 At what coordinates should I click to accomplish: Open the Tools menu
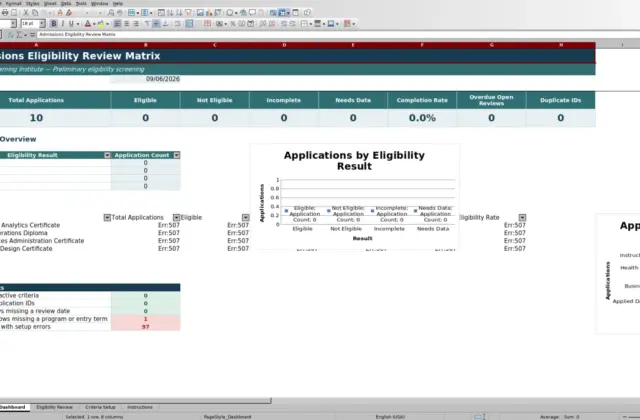click(x=81, y=3)
